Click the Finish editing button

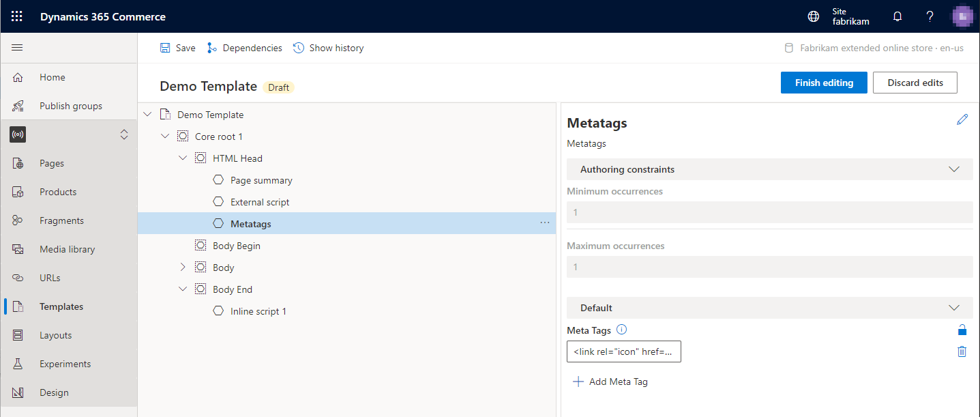[824, 82]
